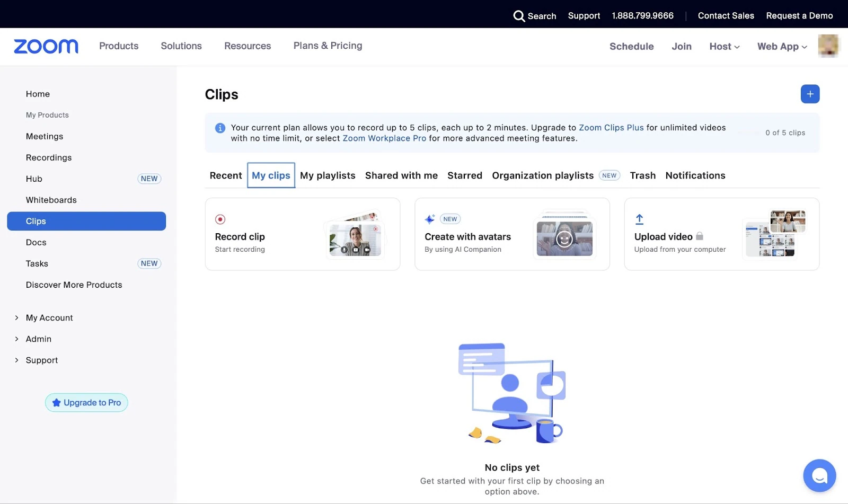Open the profile avatar picture
Image resolution: width=848 pixels, height=504 pixels.
(828, 46)
